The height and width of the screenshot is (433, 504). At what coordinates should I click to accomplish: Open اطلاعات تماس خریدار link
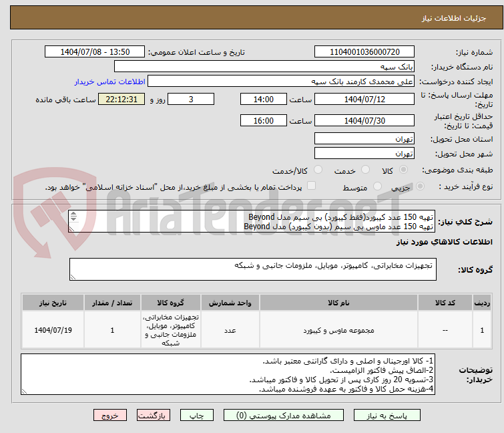109,82
